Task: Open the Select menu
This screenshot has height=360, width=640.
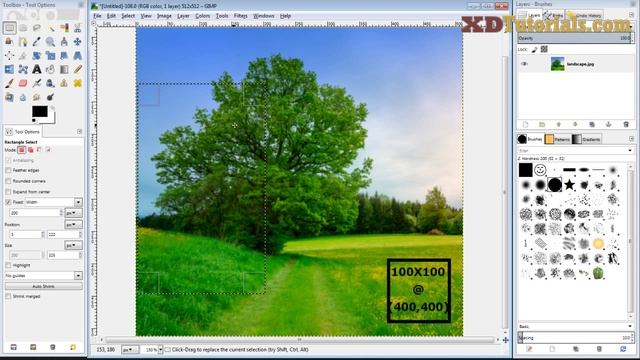Action: pyautogui.click(x=128, y=16)
